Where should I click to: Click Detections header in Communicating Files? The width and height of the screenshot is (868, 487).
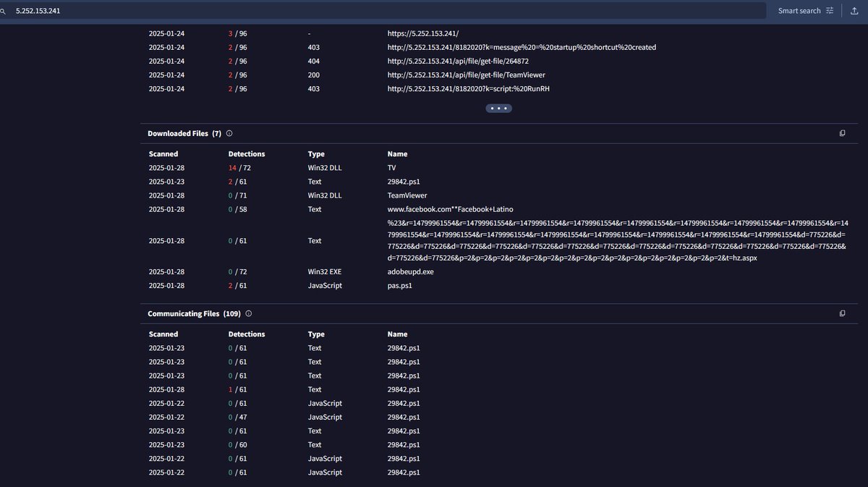point(247,334)
